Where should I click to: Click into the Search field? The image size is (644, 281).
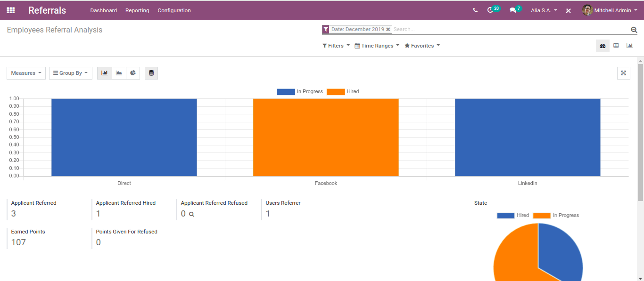click(x=511, y=29)
